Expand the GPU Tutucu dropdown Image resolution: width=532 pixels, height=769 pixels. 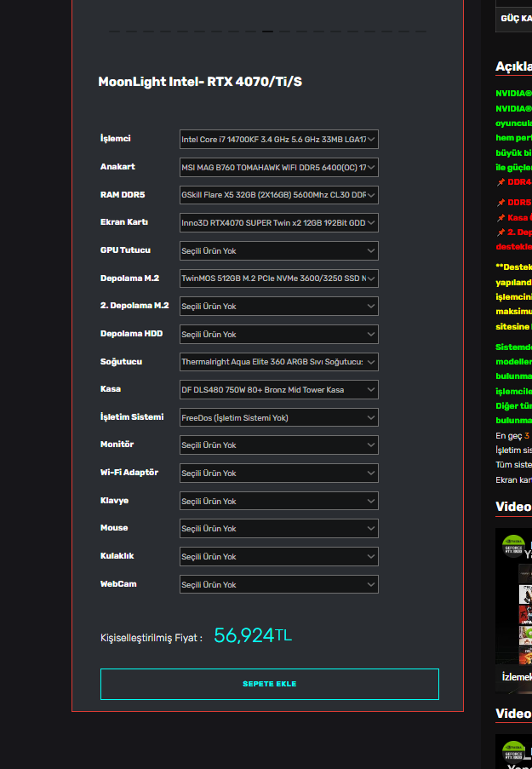[x=279, y=250]
